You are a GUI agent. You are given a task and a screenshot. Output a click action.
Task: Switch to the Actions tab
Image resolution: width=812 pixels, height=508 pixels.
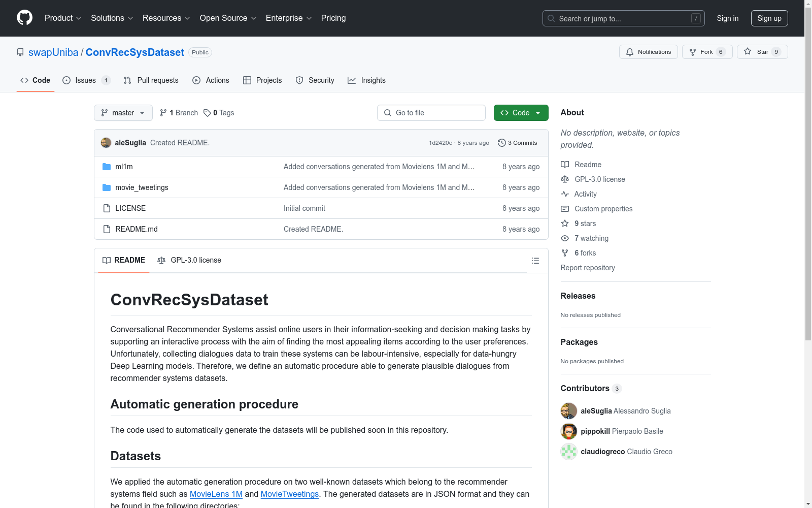[x=211, y=80]
